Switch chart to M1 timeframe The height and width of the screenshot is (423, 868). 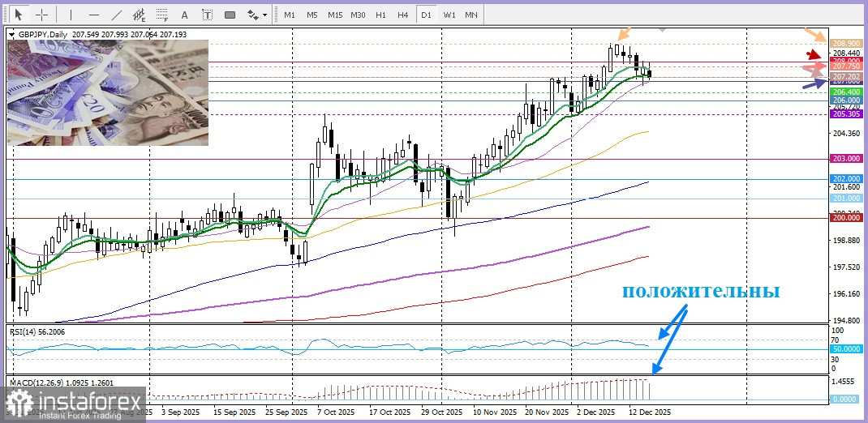290,15
